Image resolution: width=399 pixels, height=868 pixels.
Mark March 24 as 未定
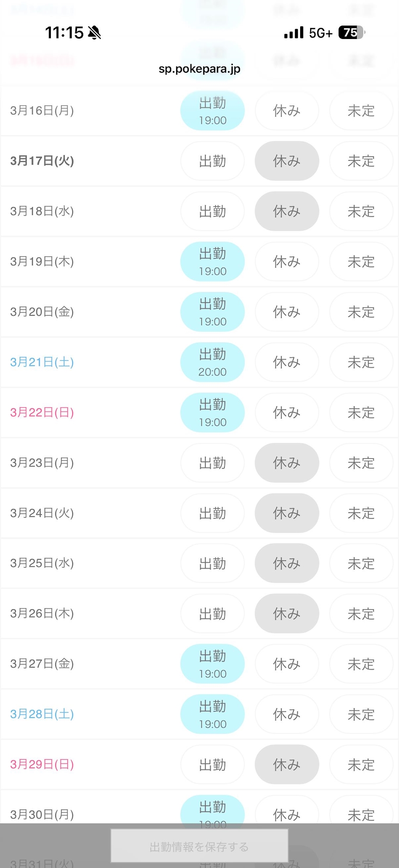pyautogui.click(x=361, y=513)
